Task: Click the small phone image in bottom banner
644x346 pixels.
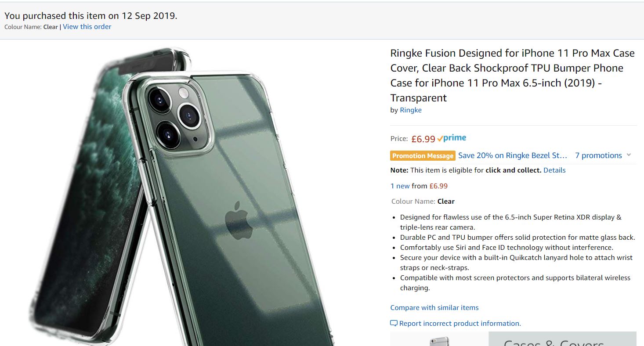Action: (439, 341)
